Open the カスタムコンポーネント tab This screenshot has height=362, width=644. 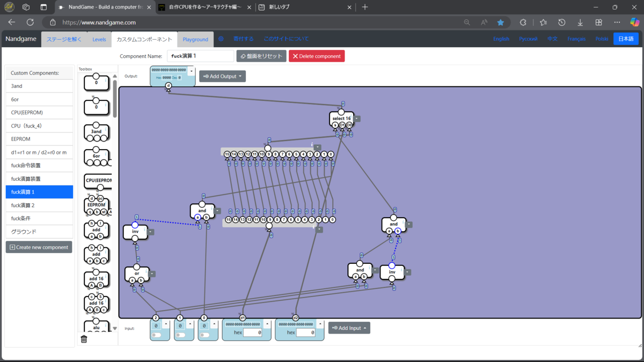pos(144,39)
